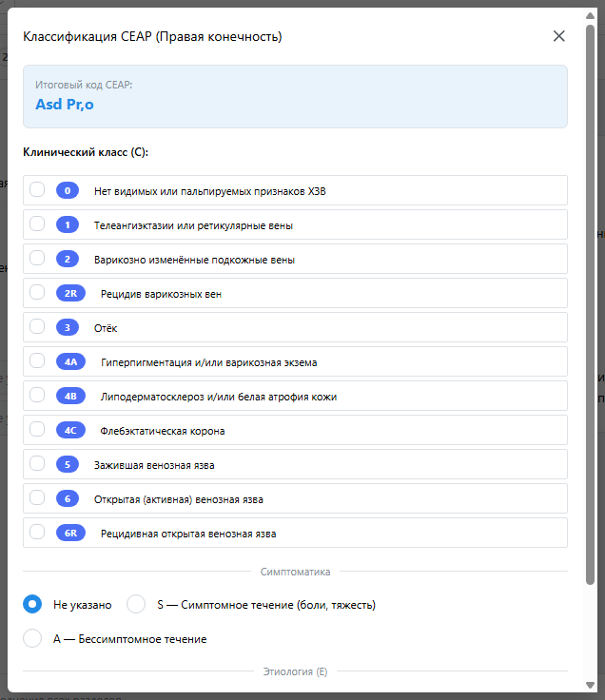Click the blue 4B class badge
Image resolution: width=605 pixels, height=700 pixels.
[x=70, y=396]
